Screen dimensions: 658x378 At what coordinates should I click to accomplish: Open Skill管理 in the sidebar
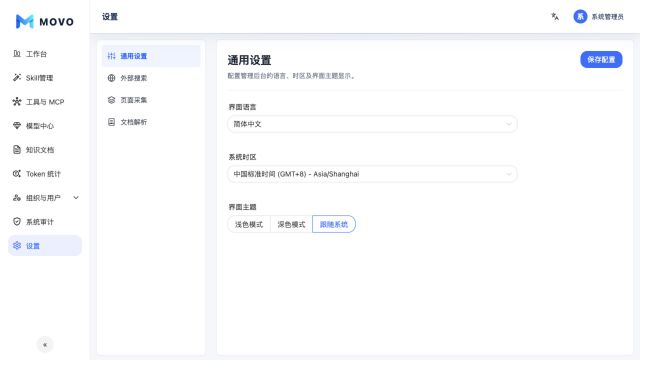(x=45, y=78)
